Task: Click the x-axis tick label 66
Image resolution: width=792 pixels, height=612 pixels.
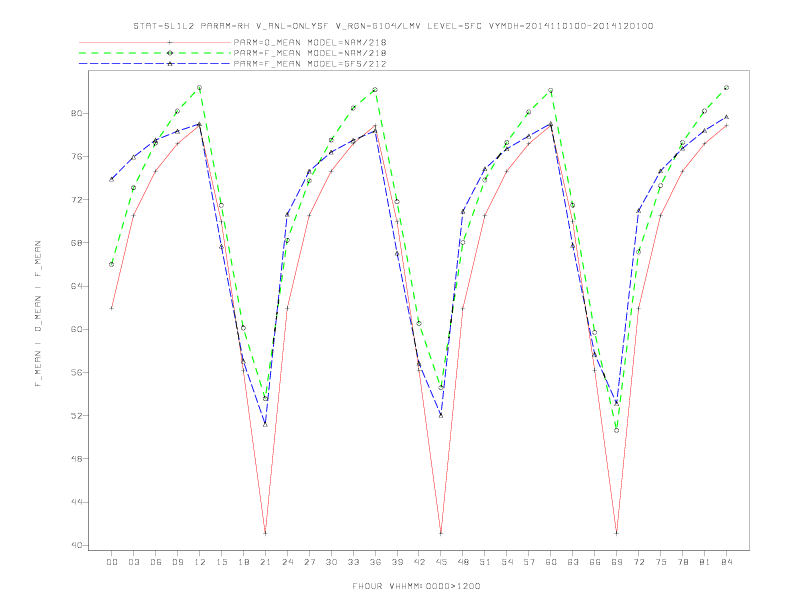Action: tap(595, 562)
